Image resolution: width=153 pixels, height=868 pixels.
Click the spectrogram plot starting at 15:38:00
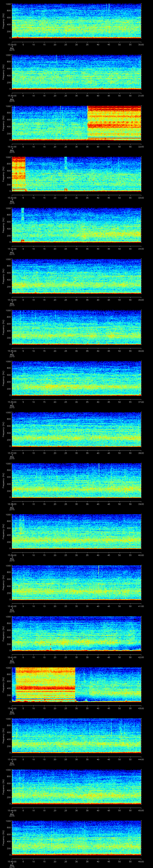pos(77,480)
